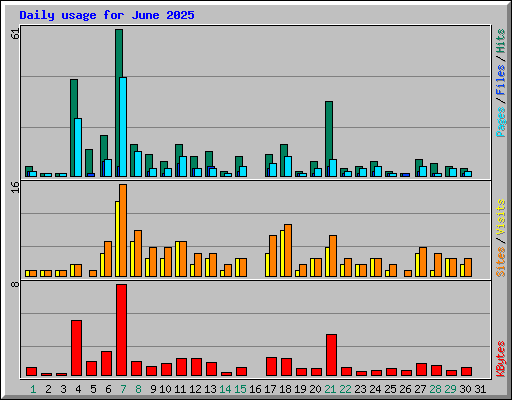Screen dimensions: 512x400
Task: Select the red KBytes bar for day 4
Action: tap(76, 348)
